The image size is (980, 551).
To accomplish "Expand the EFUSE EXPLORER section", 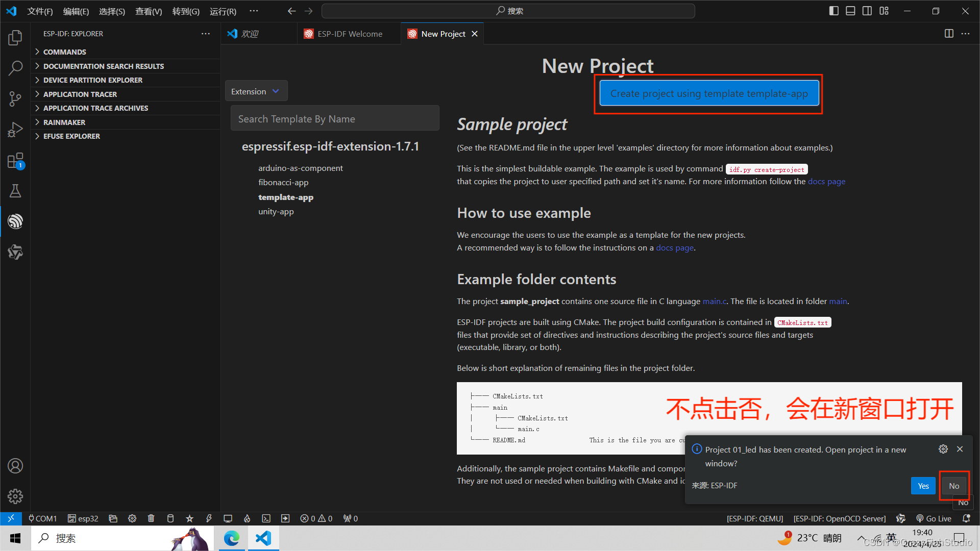I will 71,136.
